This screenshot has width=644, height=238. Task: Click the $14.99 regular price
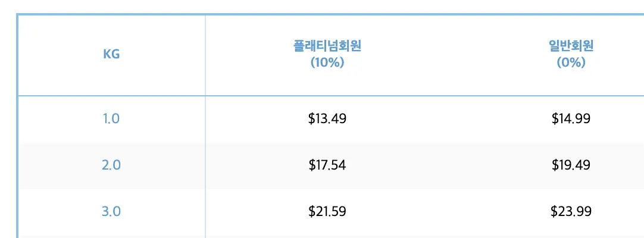coord(571,118)
